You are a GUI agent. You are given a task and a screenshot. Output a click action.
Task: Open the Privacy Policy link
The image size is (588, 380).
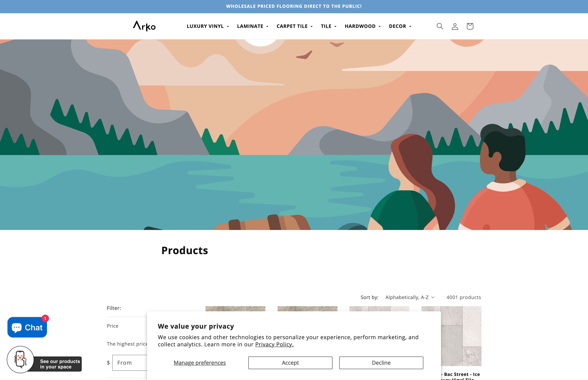pyautogui.click(x=274, y=344)
